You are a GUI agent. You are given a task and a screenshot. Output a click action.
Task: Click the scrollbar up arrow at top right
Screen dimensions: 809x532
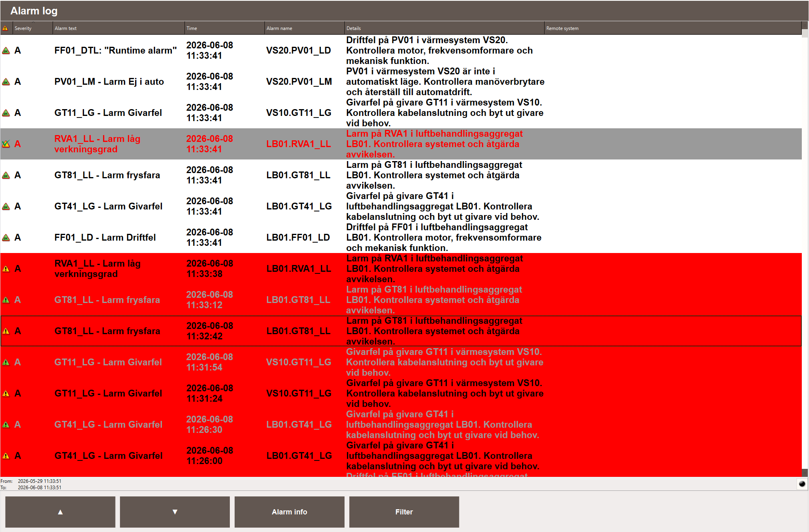point(805,25)
